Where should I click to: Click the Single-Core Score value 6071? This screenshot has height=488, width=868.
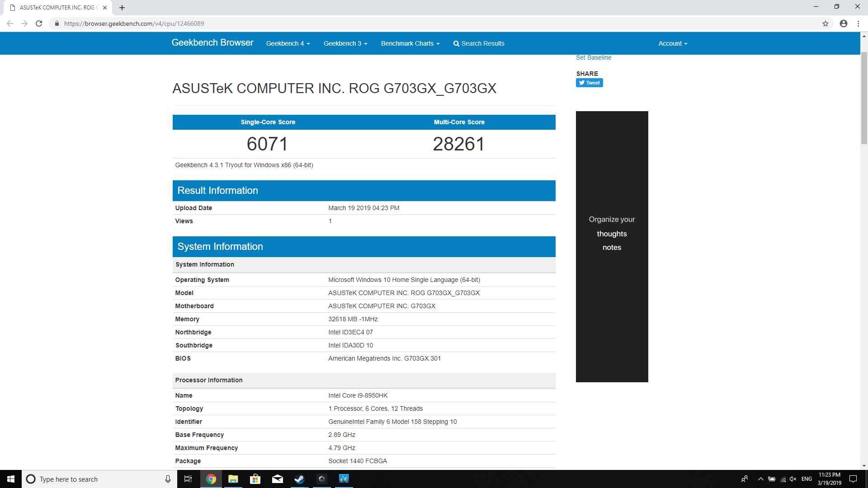coord(268,144)
